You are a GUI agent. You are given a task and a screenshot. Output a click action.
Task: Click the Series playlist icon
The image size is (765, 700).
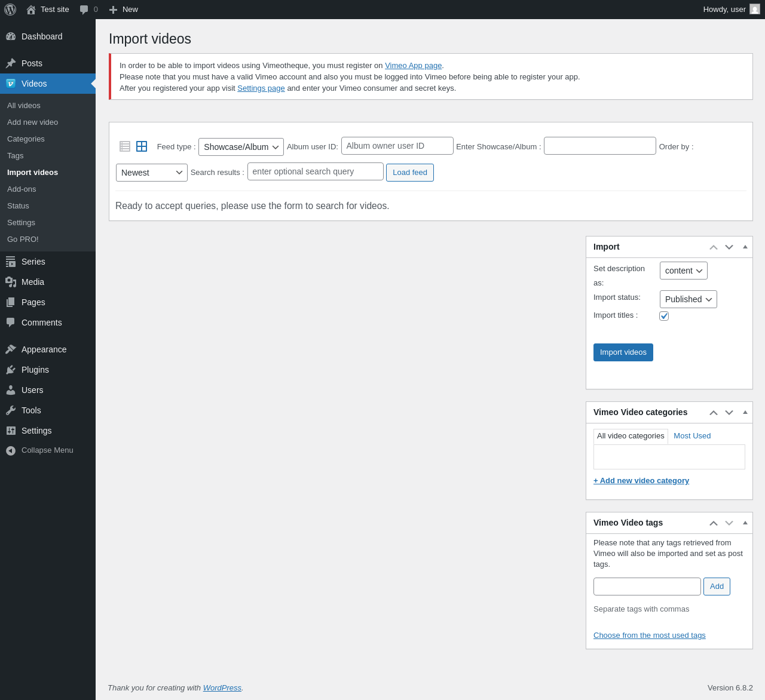pos(11,262)
